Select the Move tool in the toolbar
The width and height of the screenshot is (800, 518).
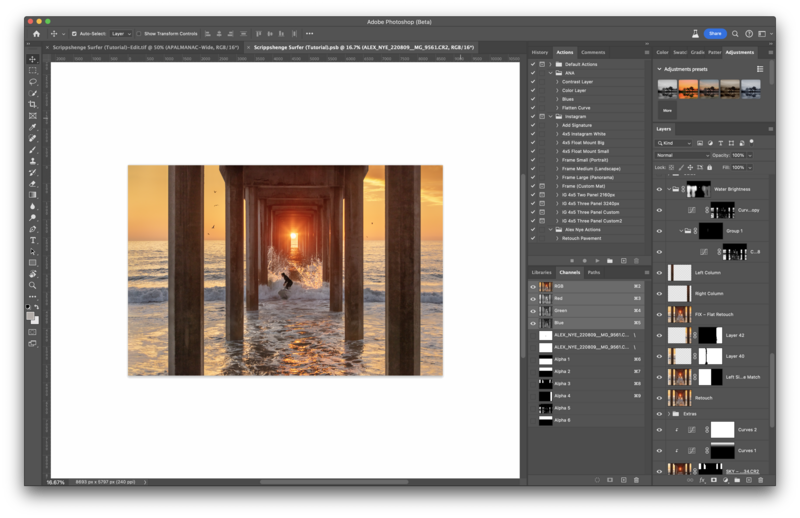click(33, 59)
